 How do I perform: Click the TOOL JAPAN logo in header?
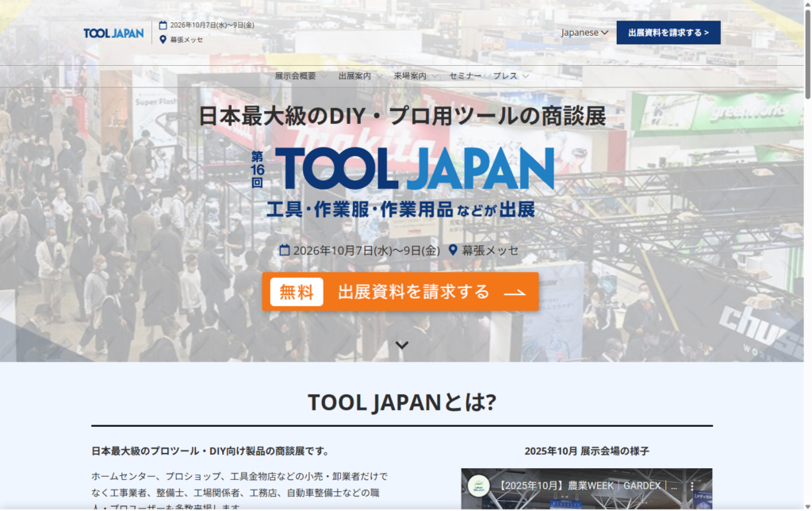tap(113, 33)
